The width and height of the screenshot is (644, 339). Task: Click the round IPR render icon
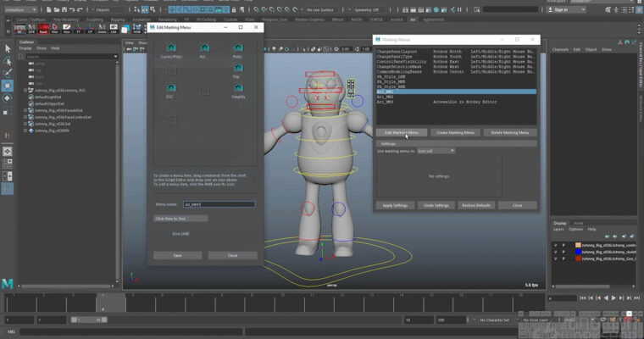coord(436,9)
